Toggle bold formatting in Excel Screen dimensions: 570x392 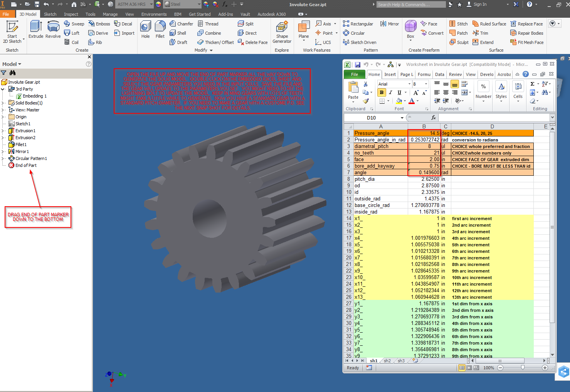pos(381,93)
